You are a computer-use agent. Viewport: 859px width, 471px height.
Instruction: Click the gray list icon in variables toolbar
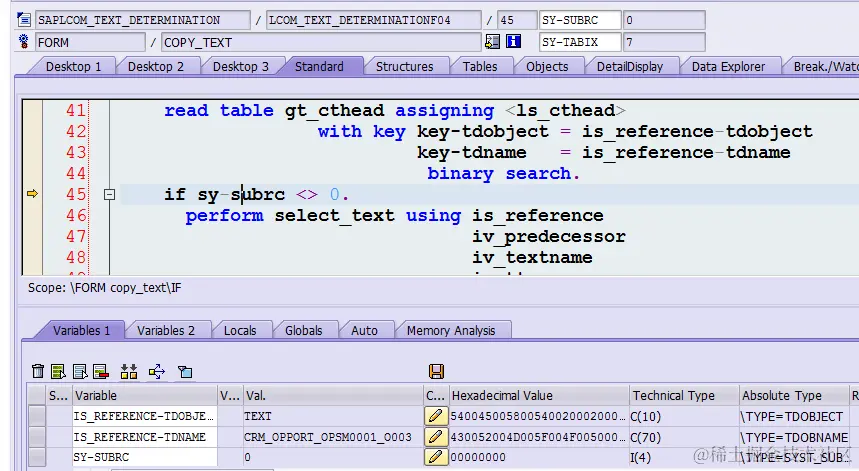[x=80, y=371]
